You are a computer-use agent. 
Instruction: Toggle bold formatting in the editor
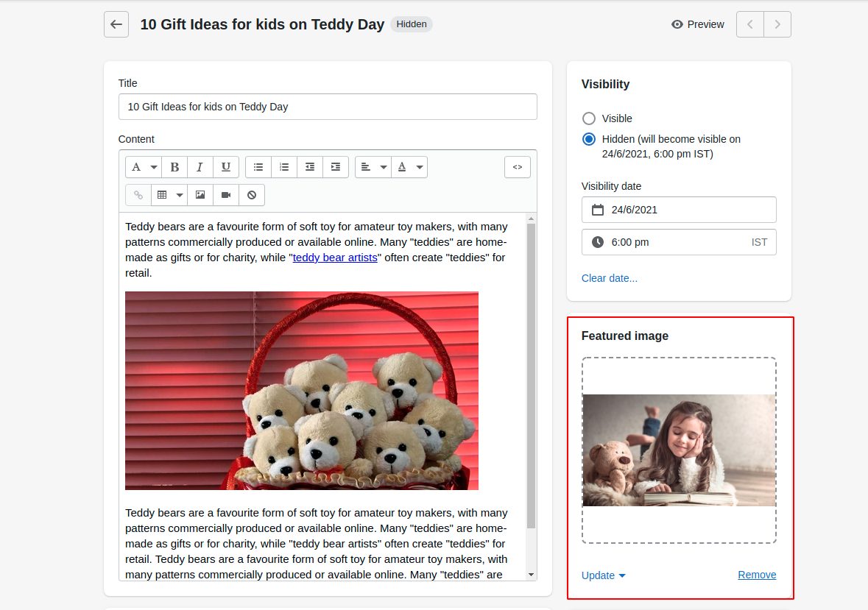[x=174, y=167]
